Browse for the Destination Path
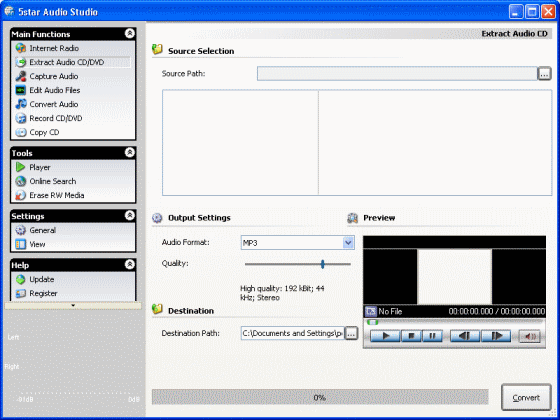This screenshot has width=560, height=420. [x=351, y=333]
